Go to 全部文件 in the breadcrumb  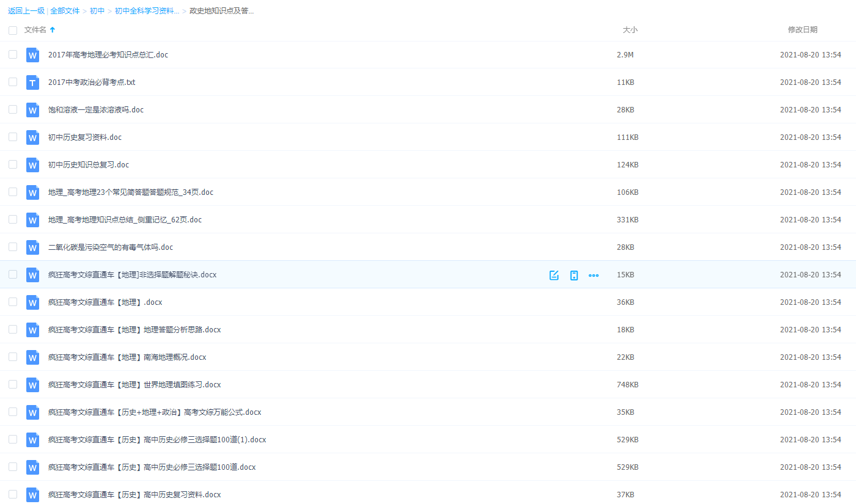(x=65, y=11)
